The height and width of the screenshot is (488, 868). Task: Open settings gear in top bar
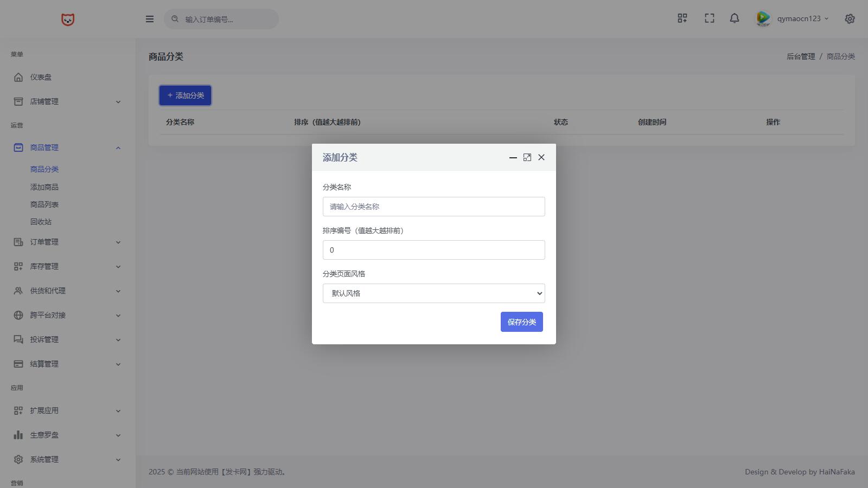click(x=850, y=18)
